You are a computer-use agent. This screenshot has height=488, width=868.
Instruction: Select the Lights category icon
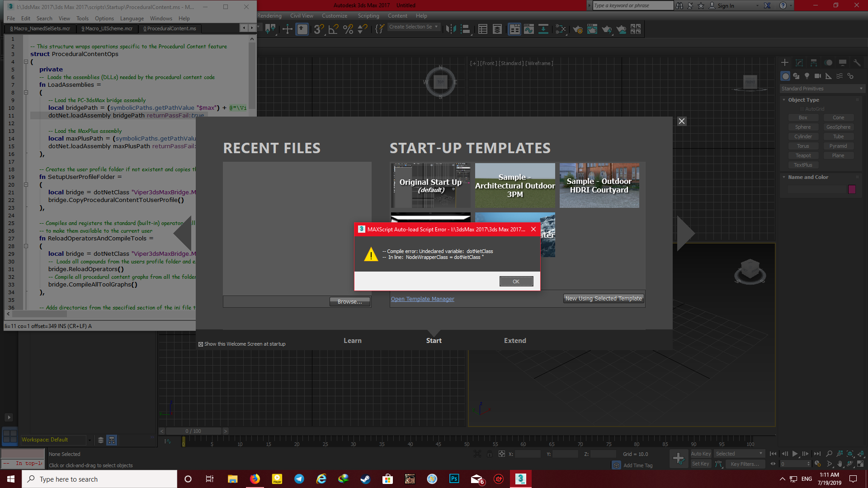pyautogui.click(x=807, y=76)
